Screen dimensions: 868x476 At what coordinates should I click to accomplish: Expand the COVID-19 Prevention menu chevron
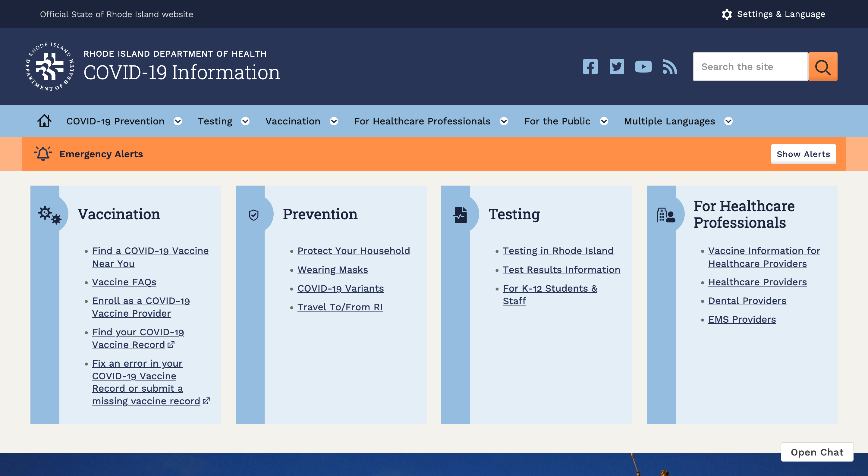(178, 121)
